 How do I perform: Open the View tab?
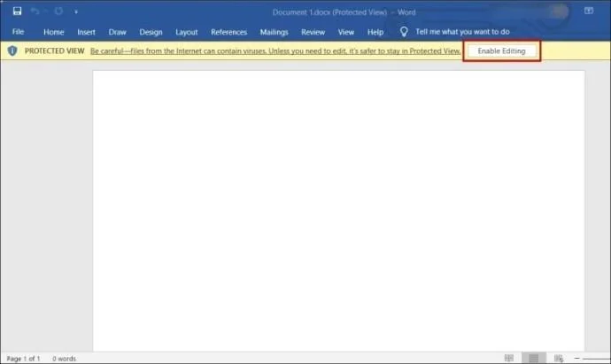pos(346,32)
